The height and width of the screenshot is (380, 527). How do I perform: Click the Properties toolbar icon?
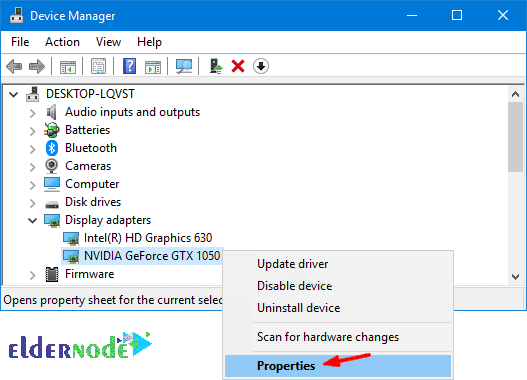pos(98,66)
